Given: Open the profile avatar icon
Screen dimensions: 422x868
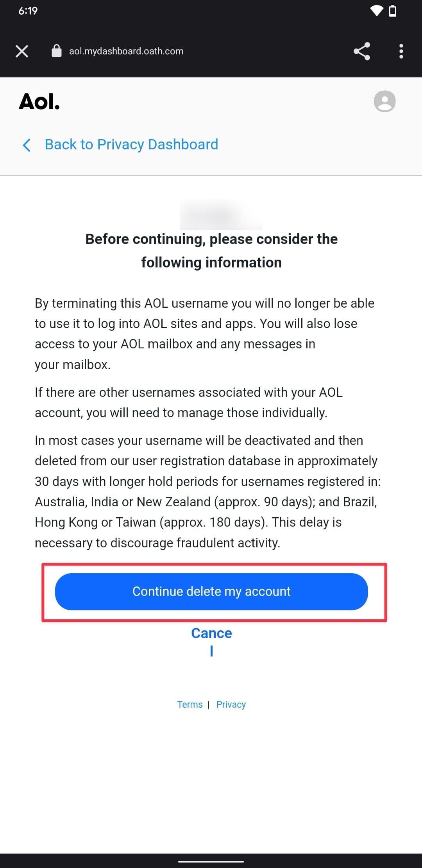Looking at the screenshot, I should point(384,101).
